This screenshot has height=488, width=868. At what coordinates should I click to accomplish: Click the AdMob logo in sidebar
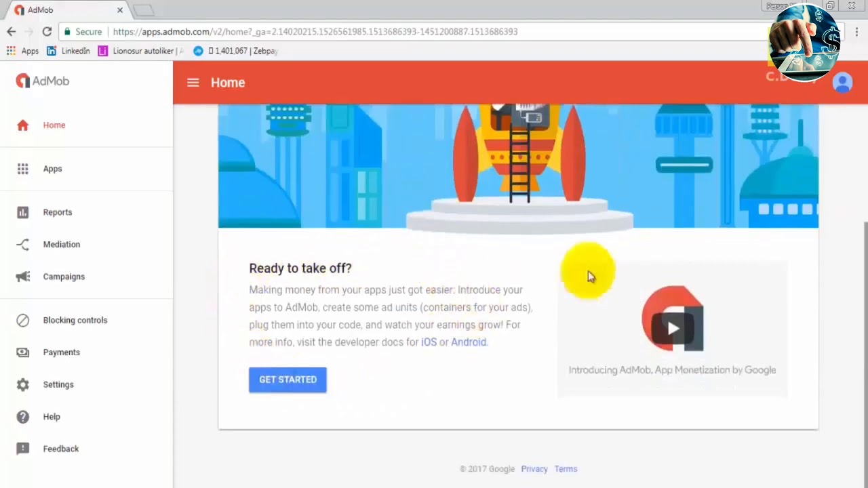click(43, 81)
